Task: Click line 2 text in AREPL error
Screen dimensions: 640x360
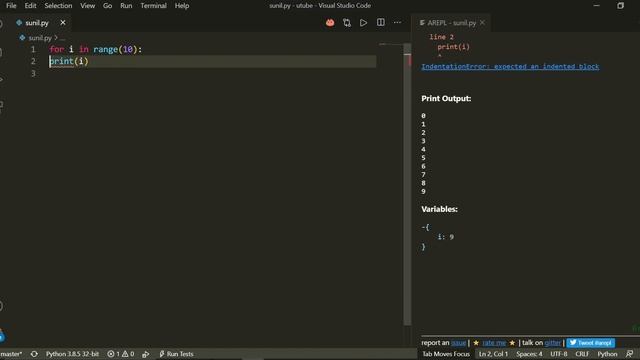Action: click(441, 37)
